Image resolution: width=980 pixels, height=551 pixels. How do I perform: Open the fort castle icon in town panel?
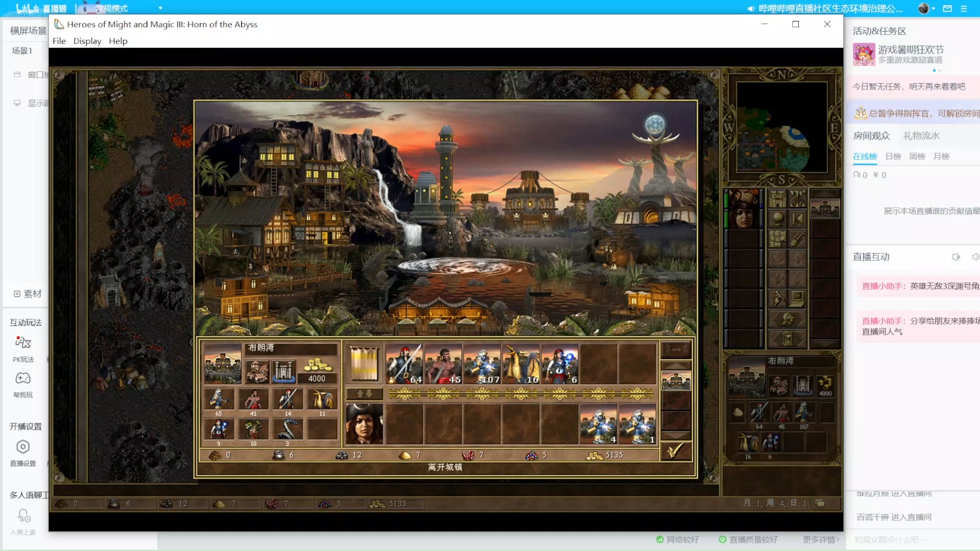284,371
